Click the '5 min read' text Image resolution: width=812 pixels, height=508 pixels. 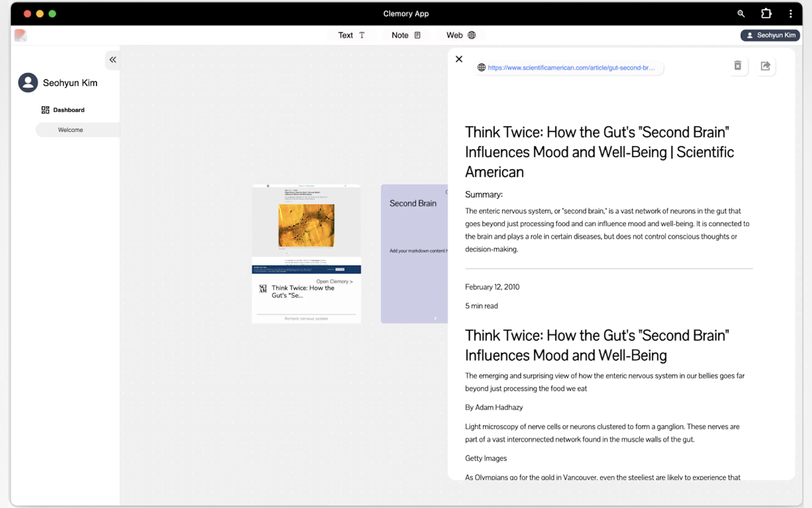(481, 306)
